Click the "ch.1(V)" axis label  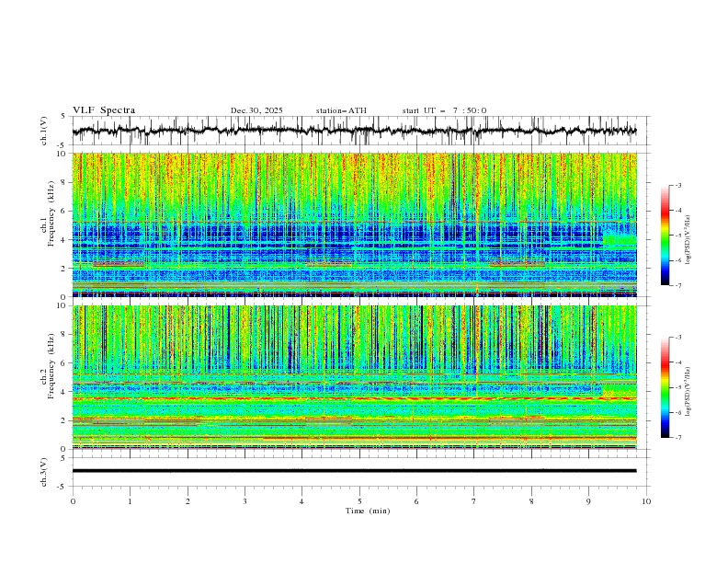[x=44, y=131]
